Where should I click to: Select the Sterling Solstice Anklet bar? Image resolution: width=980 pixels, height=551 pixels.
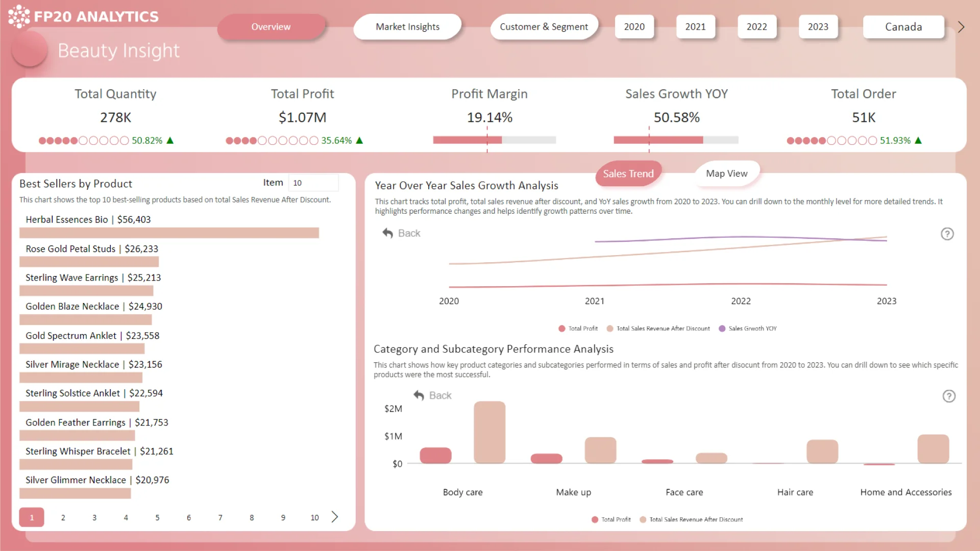click(79, 406)
